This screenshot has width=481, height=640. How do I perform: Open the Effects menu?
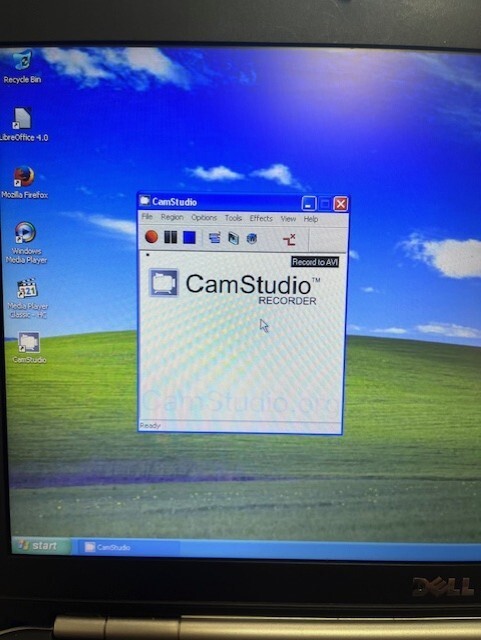[x=261, y=218]
